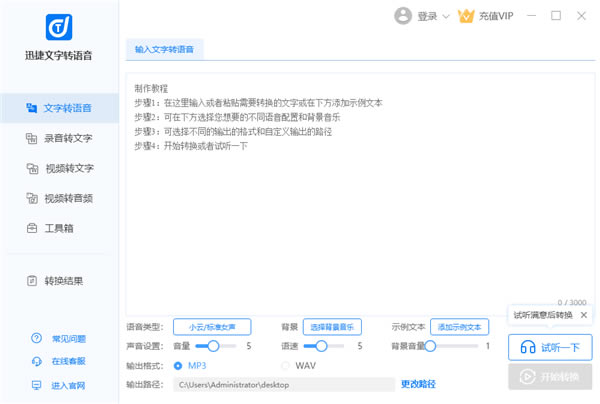Open 视频转文字 in sidebar
Screen dimensions: 600x404
point(59,168)
